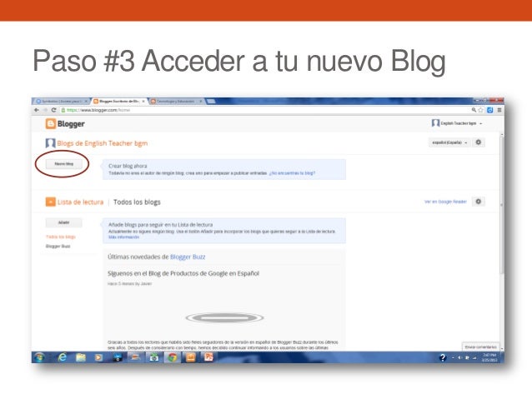
Task: Open reading list settings gear icon
Action: point(479,202)
